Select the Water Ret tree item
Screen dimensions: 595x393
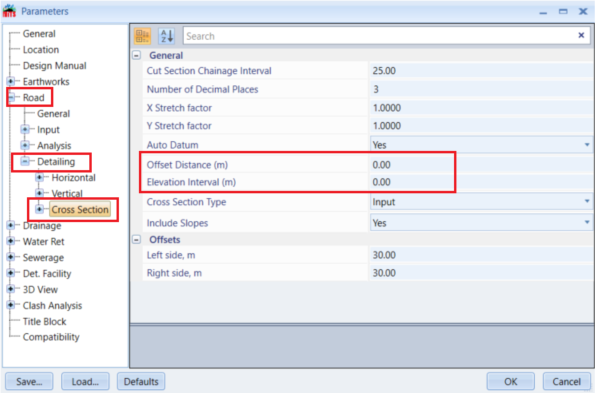click(44, 242)
